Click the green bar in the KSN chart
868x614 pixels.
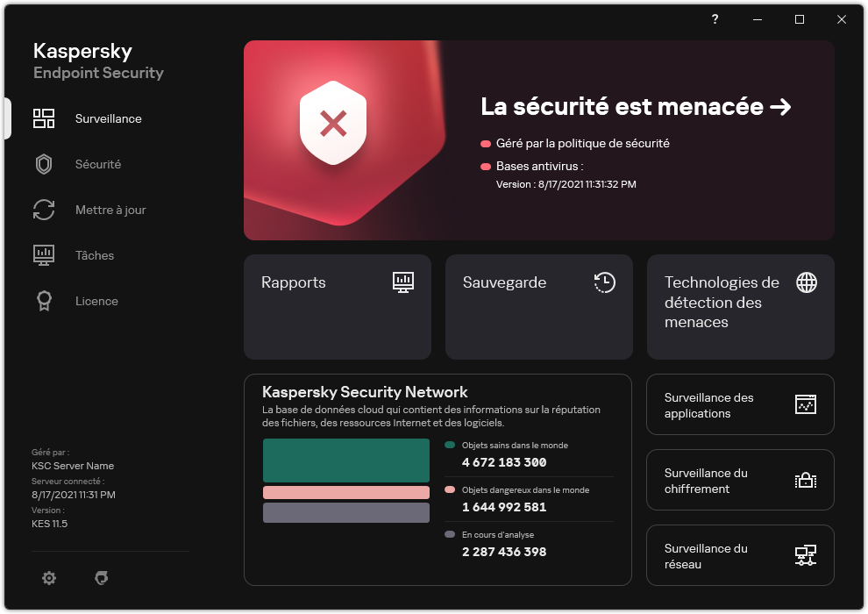[x=345, y=460]
